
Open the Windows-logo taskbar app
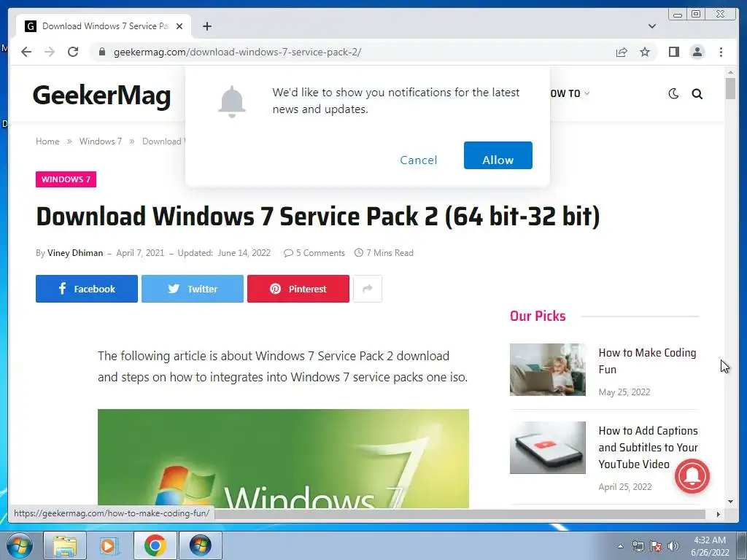click(200, 545)
